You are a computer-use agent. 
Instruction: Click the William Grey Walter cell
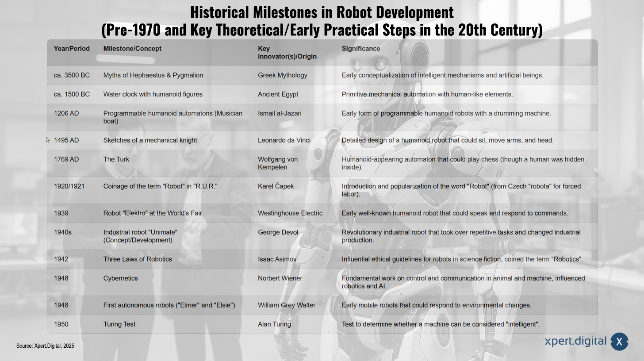click(287, 305)
